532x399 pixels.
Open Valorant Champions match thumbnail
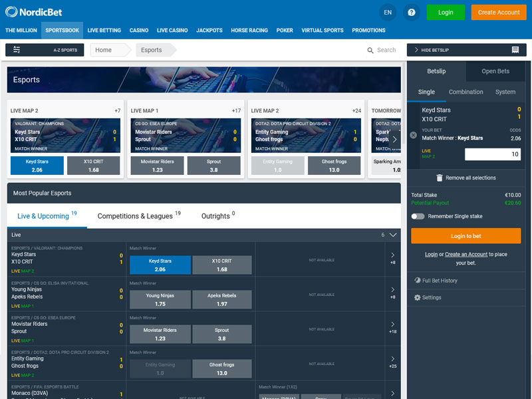[65, 136]
